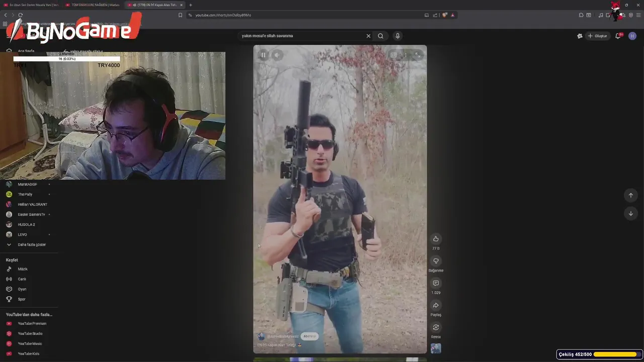Screen dimensions: 644x362
Task: Toggle captions on the Shorts player
Action: coord(393,55)
